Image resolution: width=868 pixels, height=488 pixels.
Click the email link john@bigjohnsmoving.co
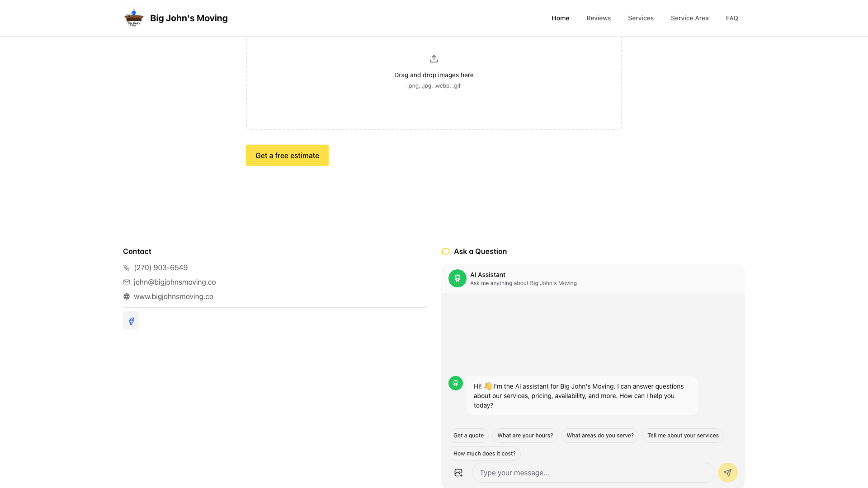(x=175, y=282)
